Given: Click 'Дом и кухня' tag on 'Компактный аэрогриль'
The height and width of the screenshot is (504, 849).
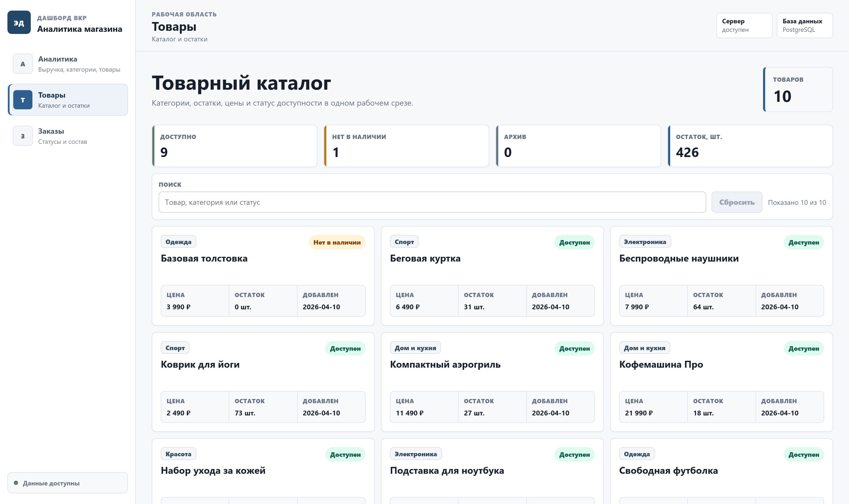Looking at the screenshot, I should (x=415, y=348).
